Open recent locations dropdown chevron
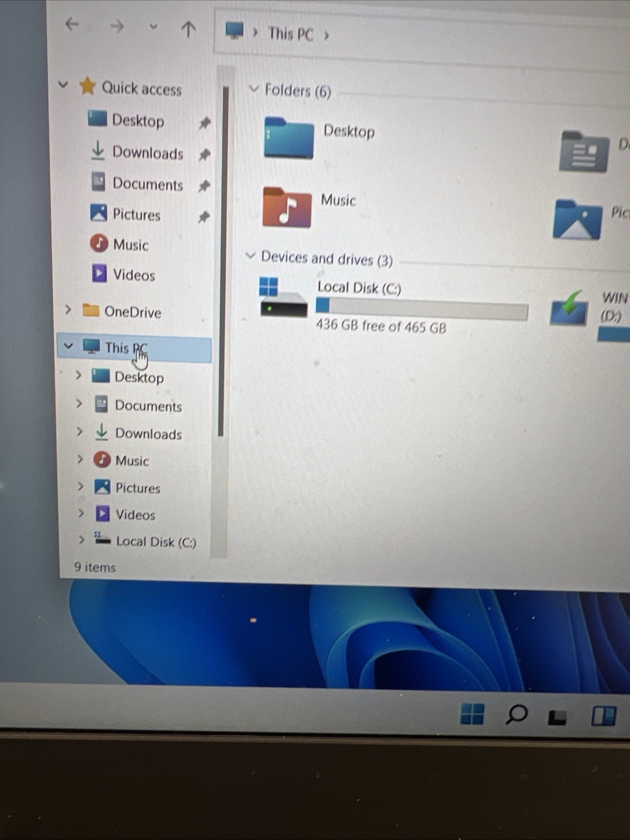Screen dimensions: 630x840 pos(153,26)
